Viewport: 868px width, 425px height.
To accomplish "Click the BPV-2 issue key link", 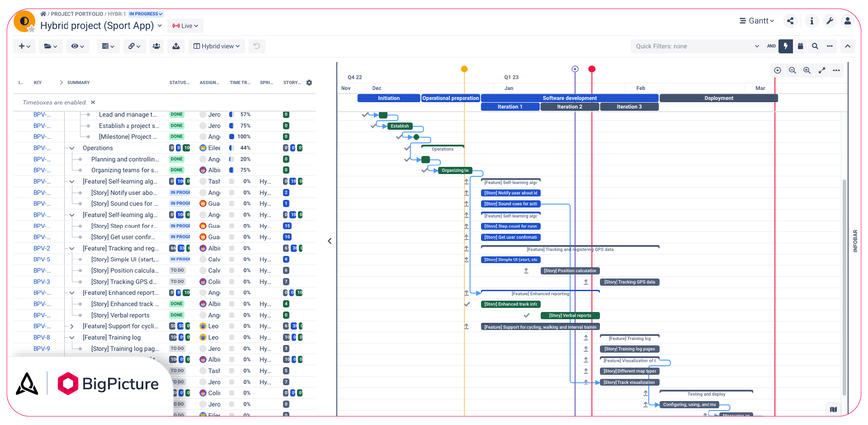I will pyautogui.click(x=41, y=248).
